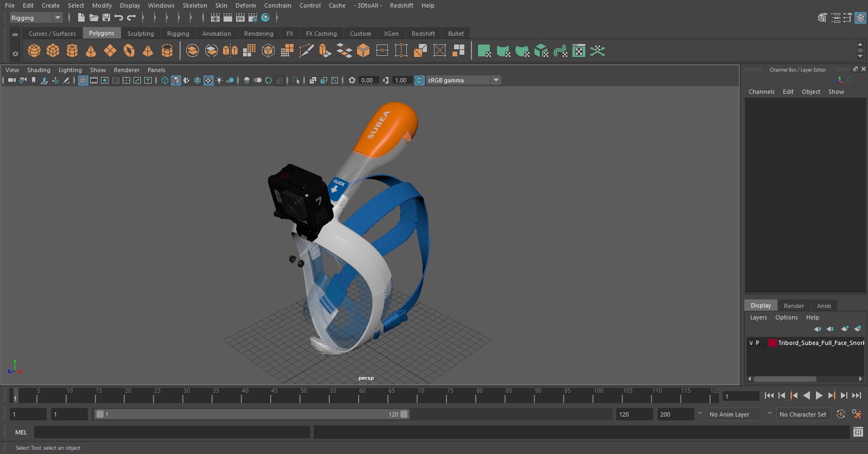Toggle the resolution gate display
This screenshot has height=454, width=868.
tap(105, 80)
